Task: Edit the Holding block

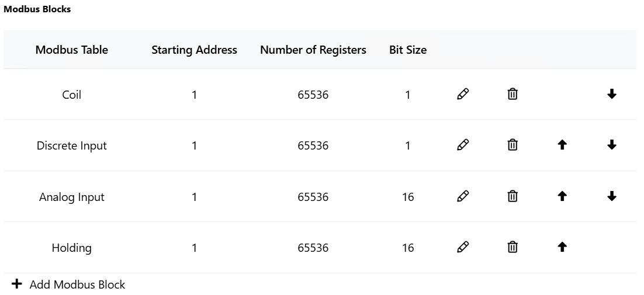Action: (x=463, y=247)
